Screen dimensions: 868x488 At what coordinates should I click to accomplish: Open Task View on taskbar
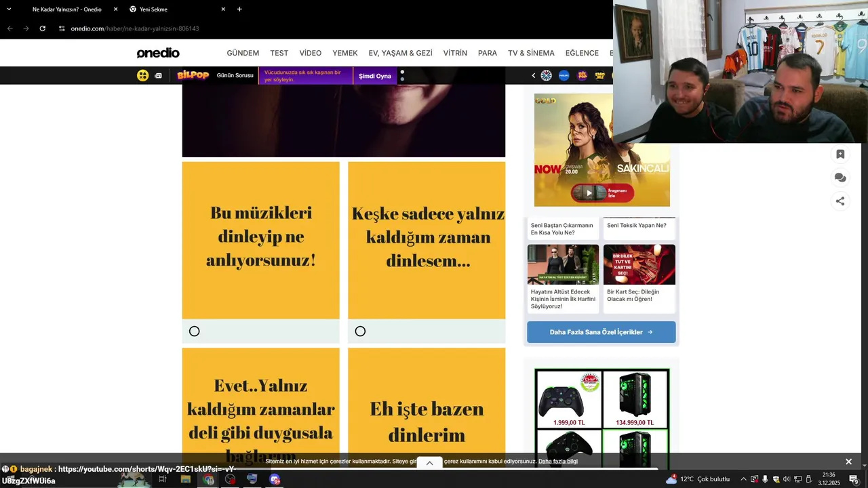[163, 479]
